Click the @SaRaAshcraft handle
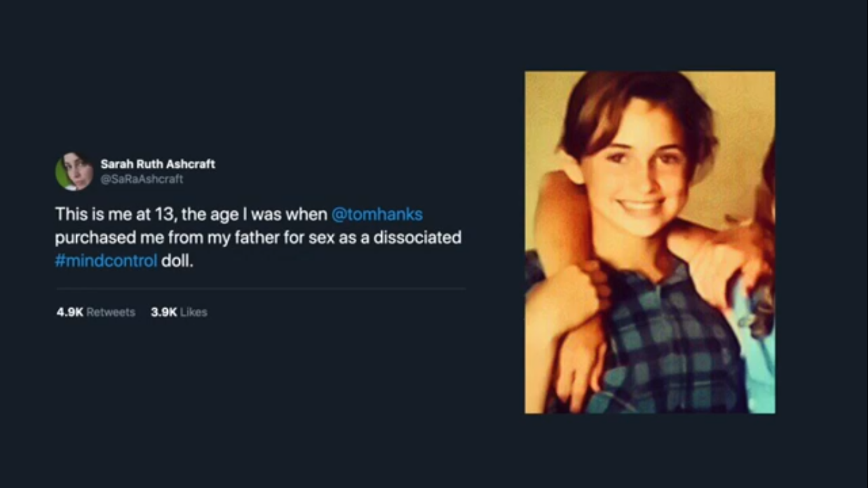This screenshot has height=488, width=868. pyautogui.click(x=142, y=179)
